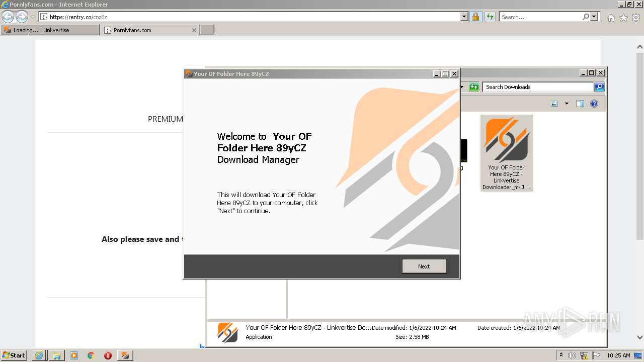Click Search Downloads field in Explorer

537,87
